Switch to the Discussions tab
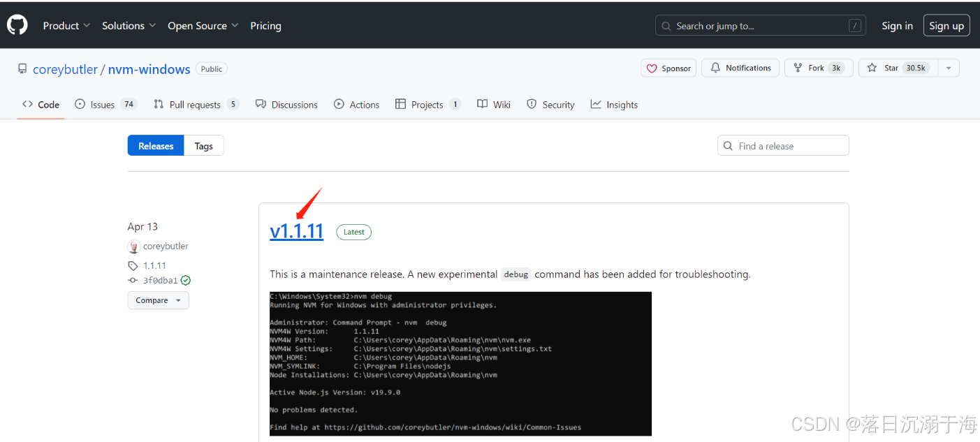 pos(286,105)
